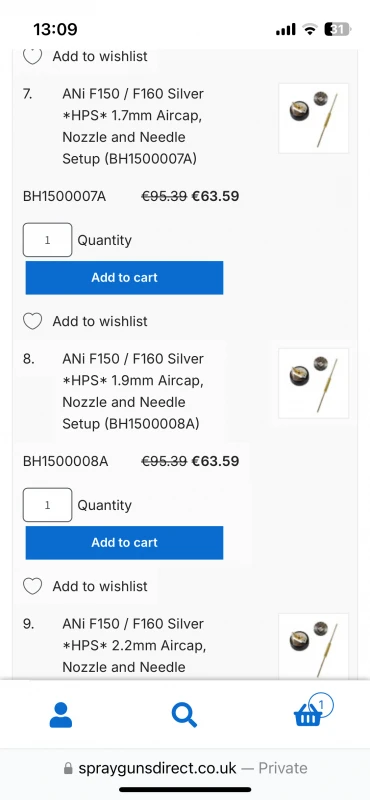Tap the basket item count badge

pos(321,705)
